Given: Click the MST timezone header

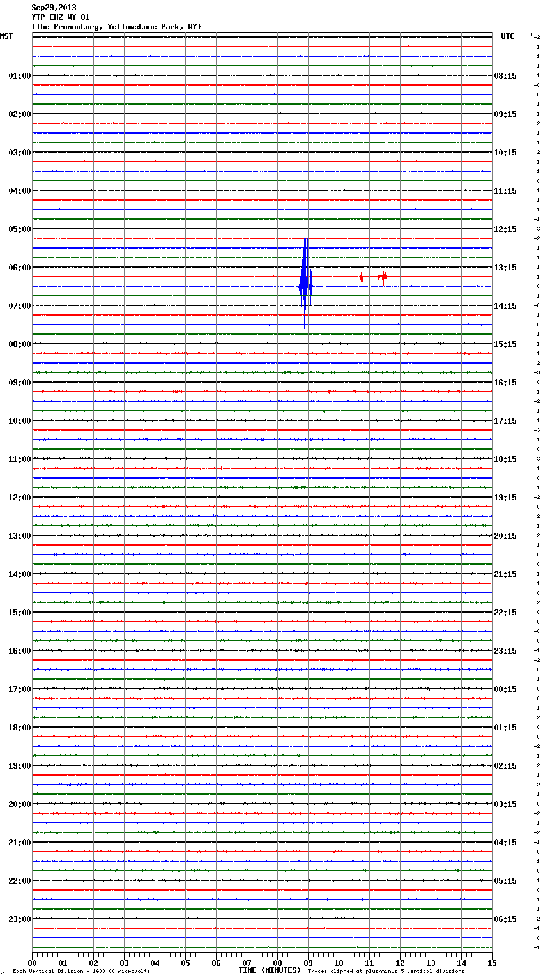Looking at the screenshot, I should (6, 36).
